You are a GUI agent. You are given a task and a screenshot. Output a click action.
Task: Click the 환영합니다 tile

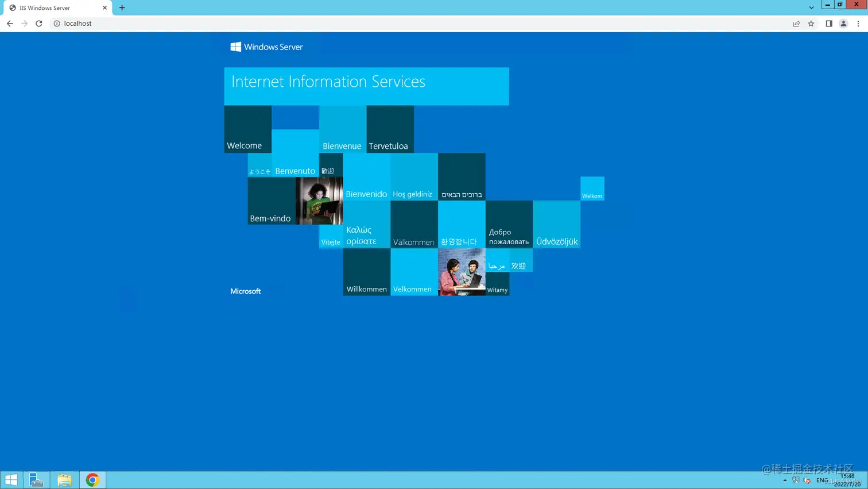pos(462,225)
